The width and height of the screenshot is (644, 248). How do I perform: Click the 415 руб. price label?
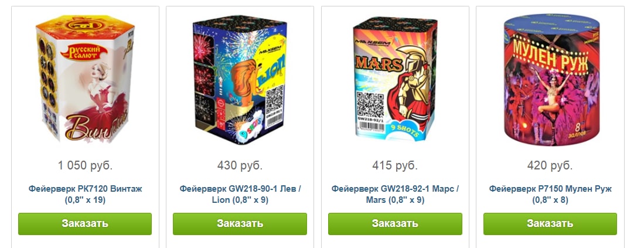coord(395,166)
